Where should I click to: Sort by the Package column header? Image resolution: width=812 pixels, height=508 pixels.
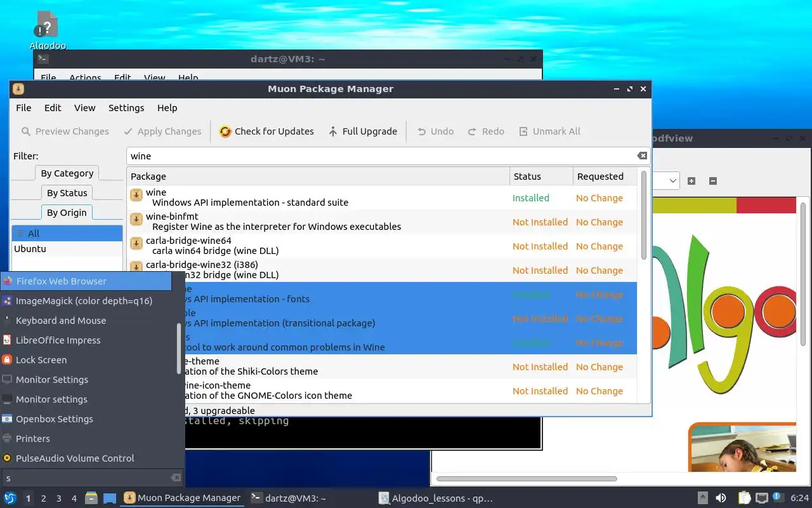318,177
